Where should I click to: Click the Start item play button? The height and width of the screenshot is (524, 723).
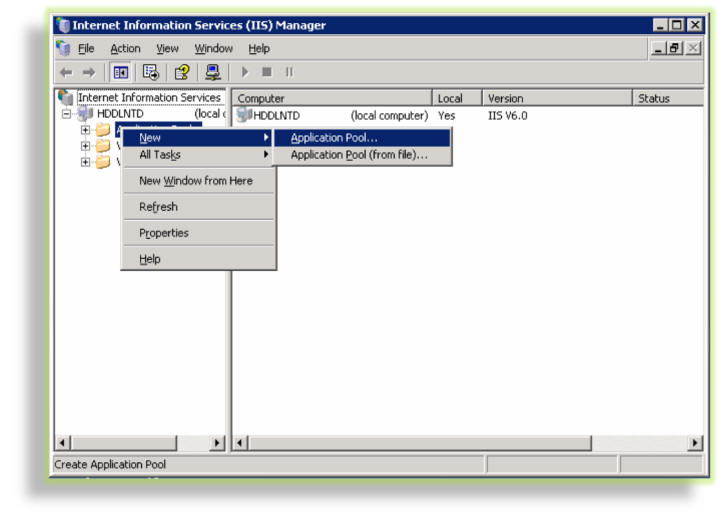(x=245, y=72)
